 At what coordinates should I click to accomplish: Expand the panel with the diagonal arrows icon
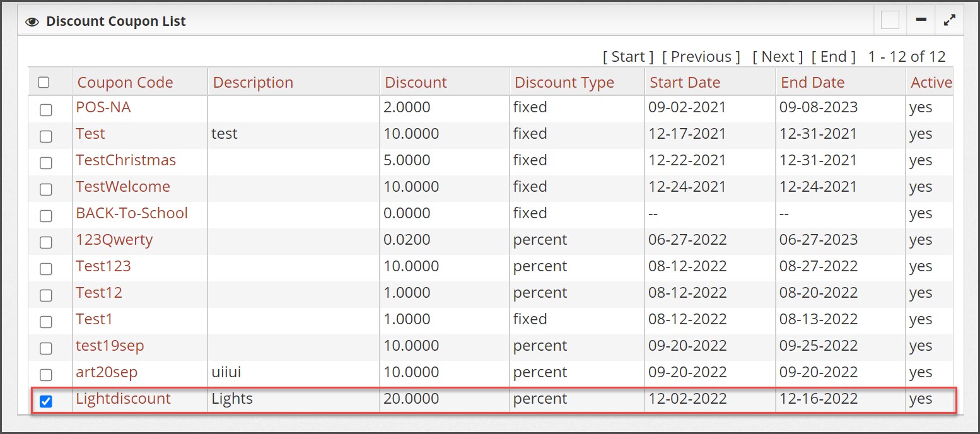pyautogui.click(x=949, y=20)
